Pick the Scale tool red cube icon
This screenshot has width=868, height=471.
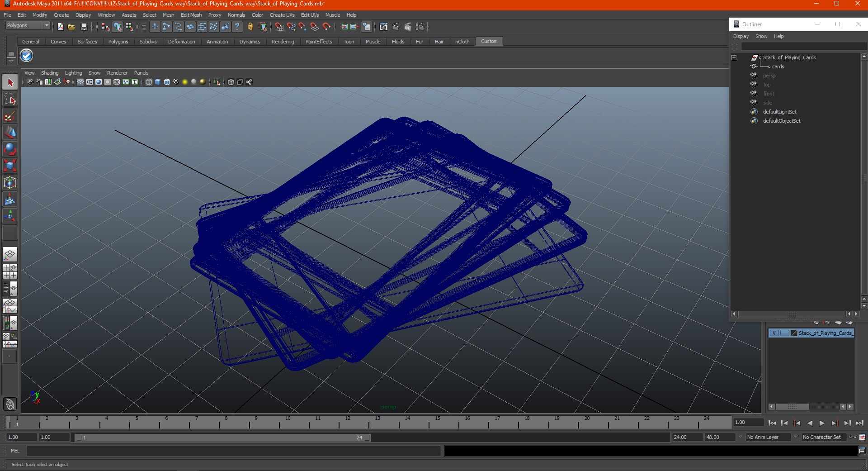(x=10, y=166)
